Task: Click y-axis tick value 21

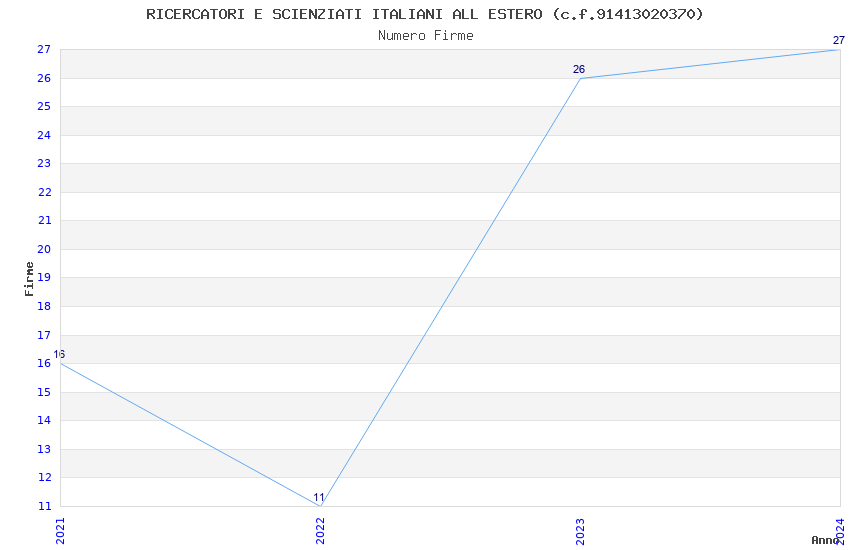Action: [x=44, y=221]
